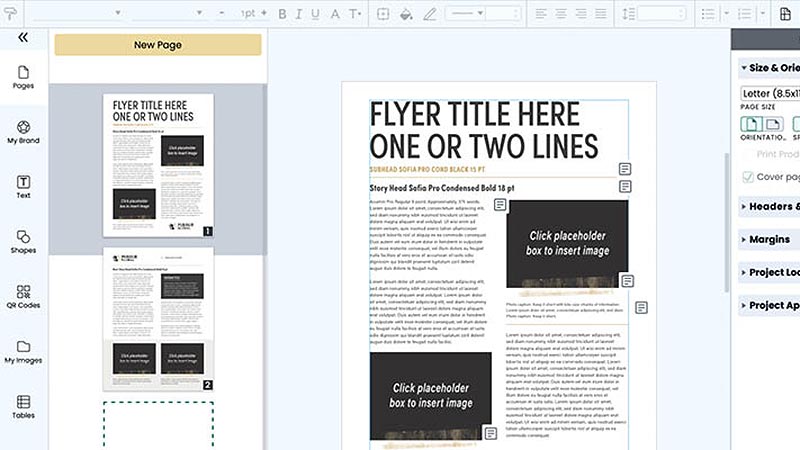Toggle bold formatting in toolbar
Viewport: 800px width, 450px height.
282,14
